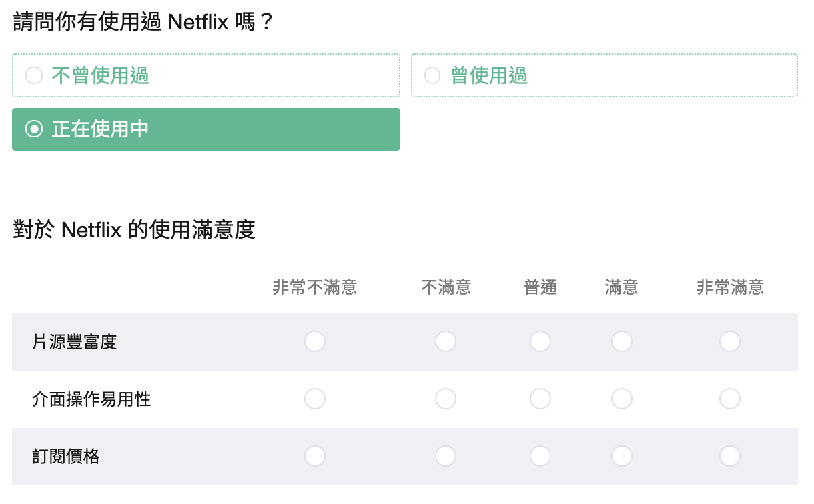Rate 介面操作易用性 as 非常不滿意
Image resolution: width=814 pixels, height=504 pixels.
coord(315,399)
